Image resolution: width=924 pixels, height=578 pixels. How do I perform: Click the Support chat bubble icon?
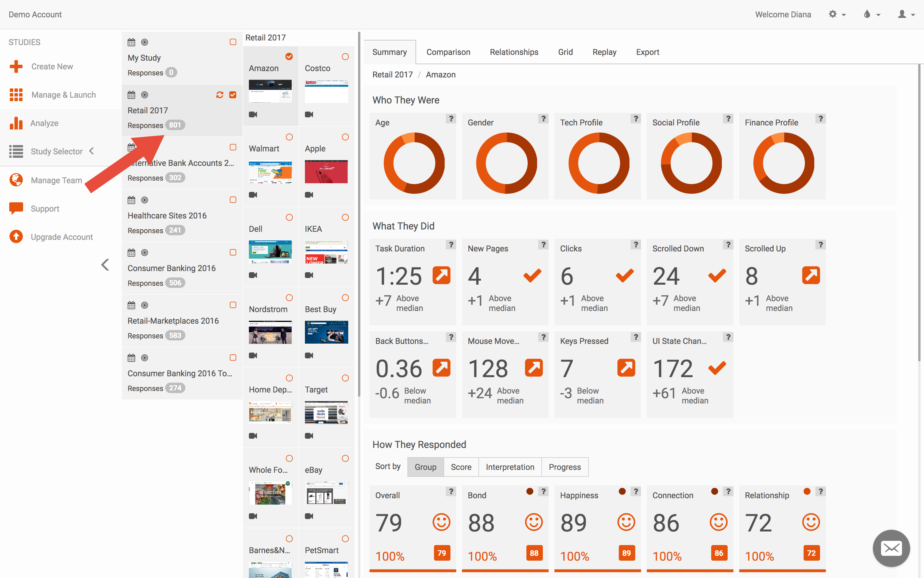coord(16,208)
